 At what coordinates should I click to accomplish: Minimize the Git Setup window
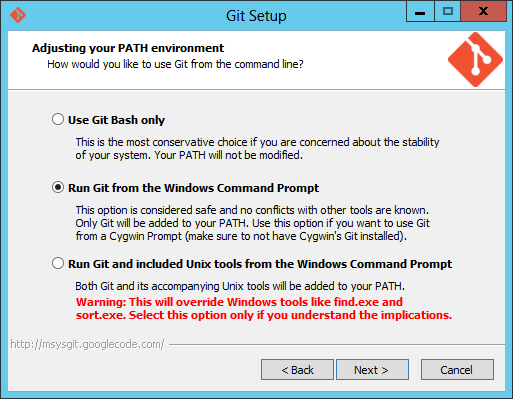[420, 12]
